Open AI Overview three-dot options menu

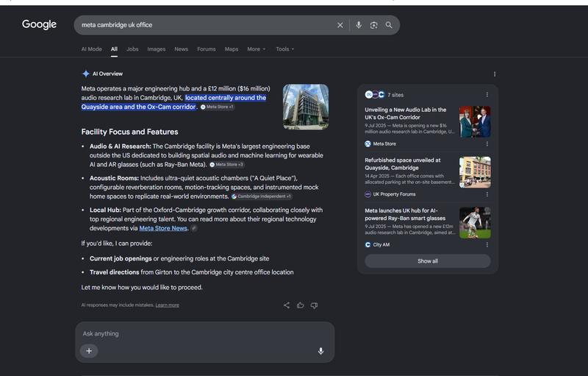click(x=495, y=74)
